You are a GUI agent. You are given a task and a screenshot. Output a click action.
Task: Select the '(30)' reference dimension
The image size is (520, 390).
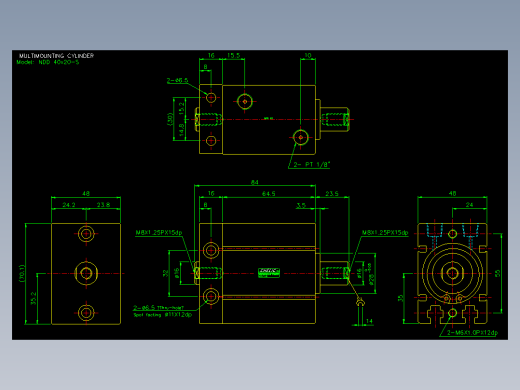click(x=170, y=119)
